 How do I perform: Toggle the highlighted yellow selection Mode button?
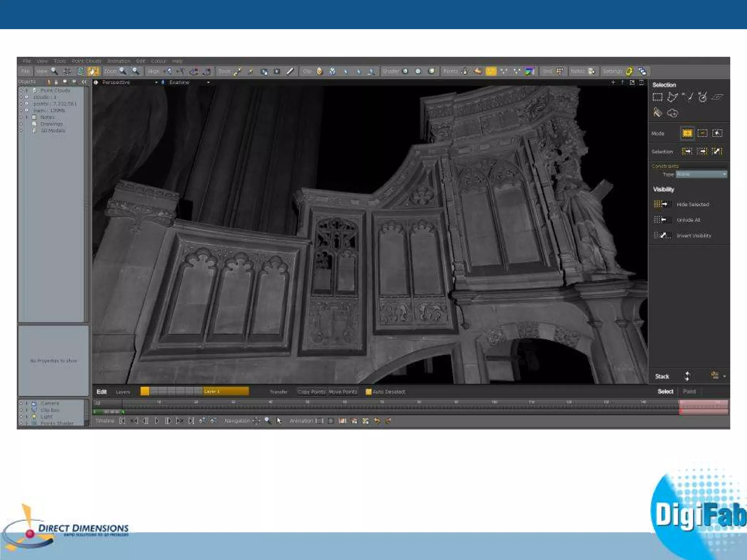(687, 133)
